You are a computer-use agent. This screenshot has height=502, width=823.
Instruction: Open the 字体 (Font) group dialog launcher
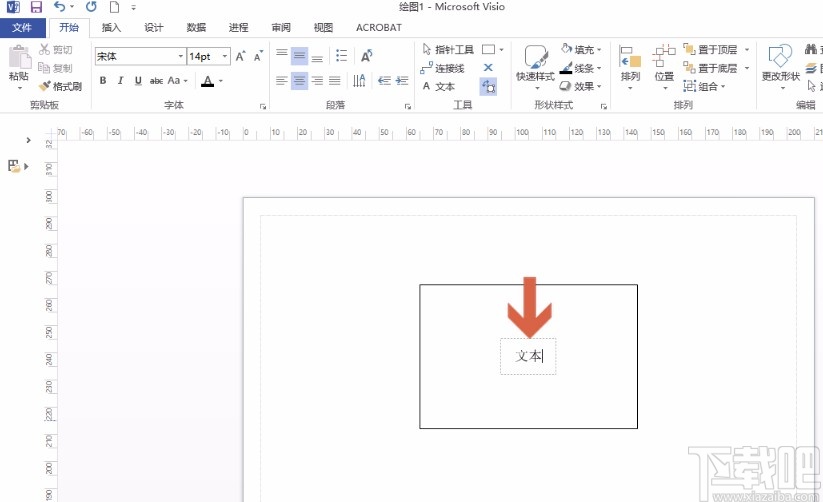[262, 107]
